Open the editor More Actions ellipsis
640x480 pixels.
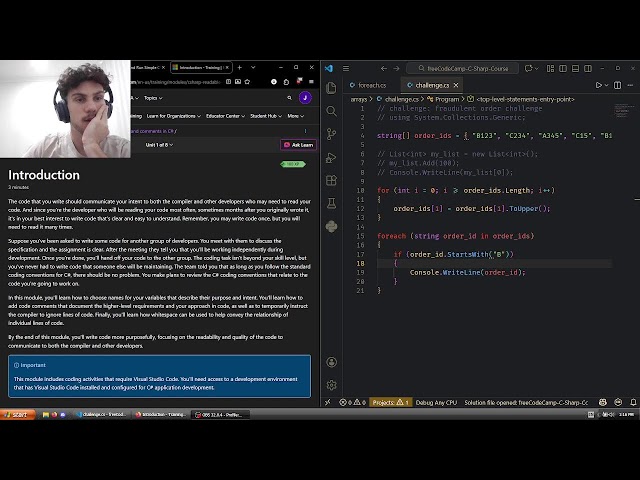coord(630,85)
